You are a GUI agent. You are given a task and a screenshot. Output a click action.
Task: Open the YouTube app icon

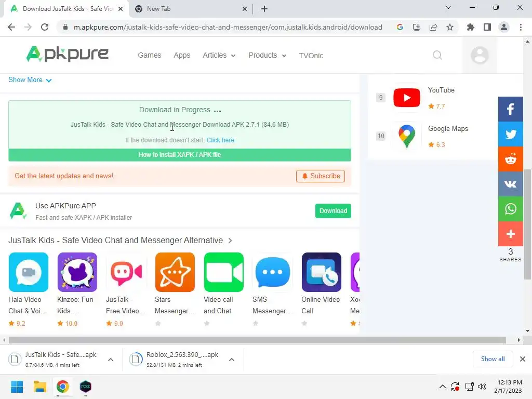point(406,98)
